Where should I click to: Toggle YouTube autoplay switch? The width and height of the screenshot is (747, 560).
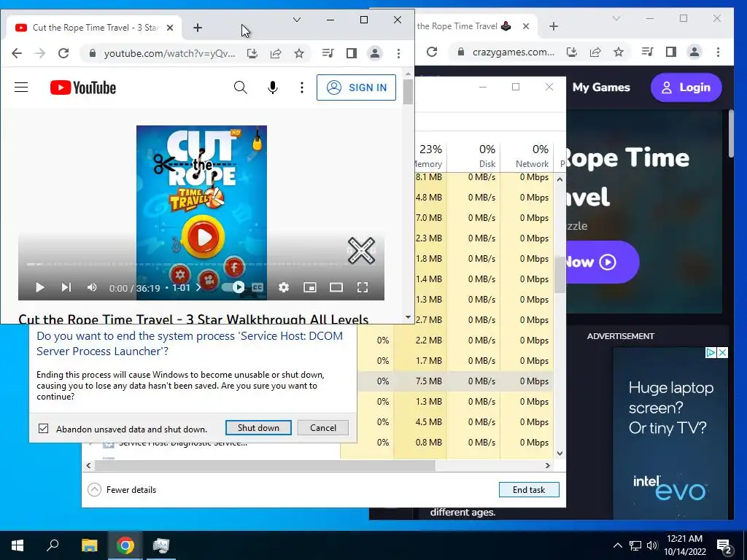click(x=233, y=287)
